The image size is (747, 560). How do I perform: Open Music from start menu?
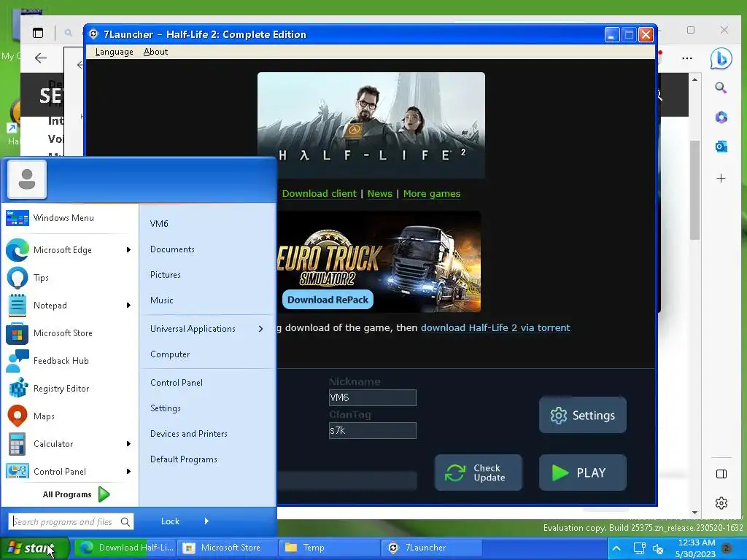(161, 300)
